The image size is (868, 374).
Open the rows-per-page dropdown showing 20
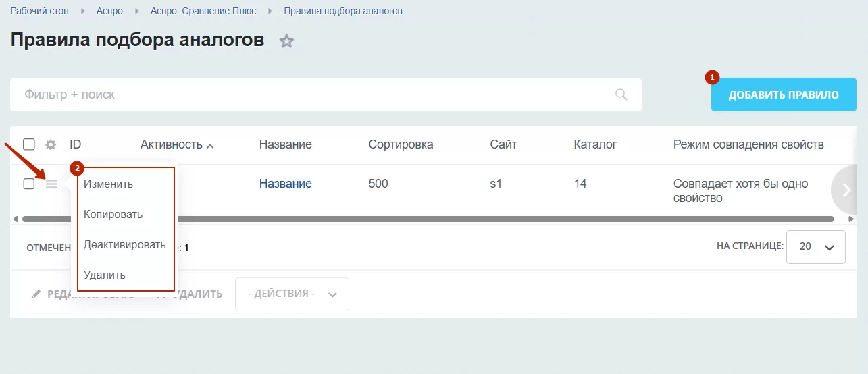(817, 247)
